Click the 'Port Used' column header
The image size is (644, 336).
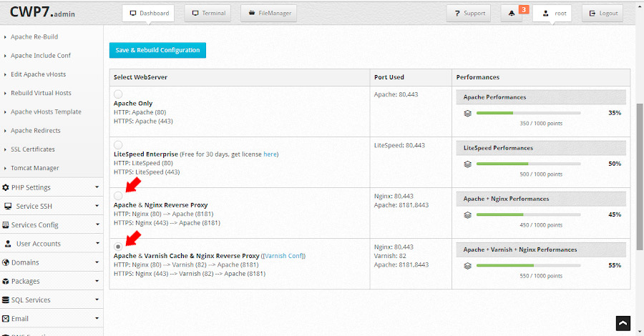(x=389, y=77)
